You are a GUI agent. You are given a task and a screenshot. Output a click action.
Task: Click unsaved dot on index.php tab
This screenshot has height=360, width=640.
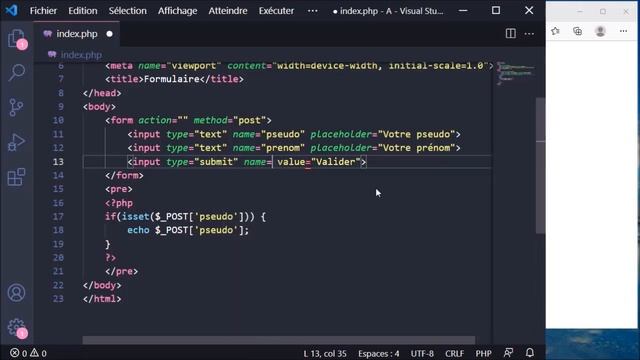point(109,34)
